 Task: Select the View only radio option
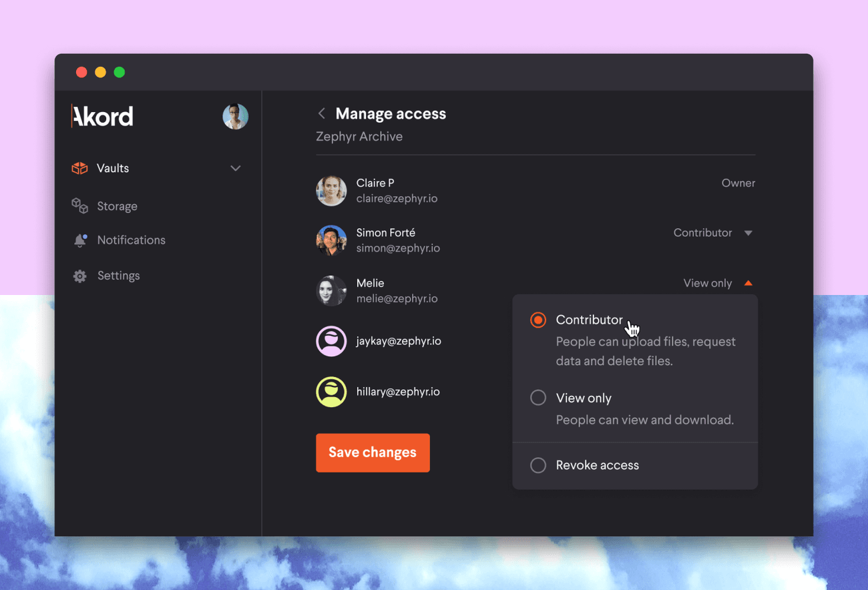coord(538,398)
